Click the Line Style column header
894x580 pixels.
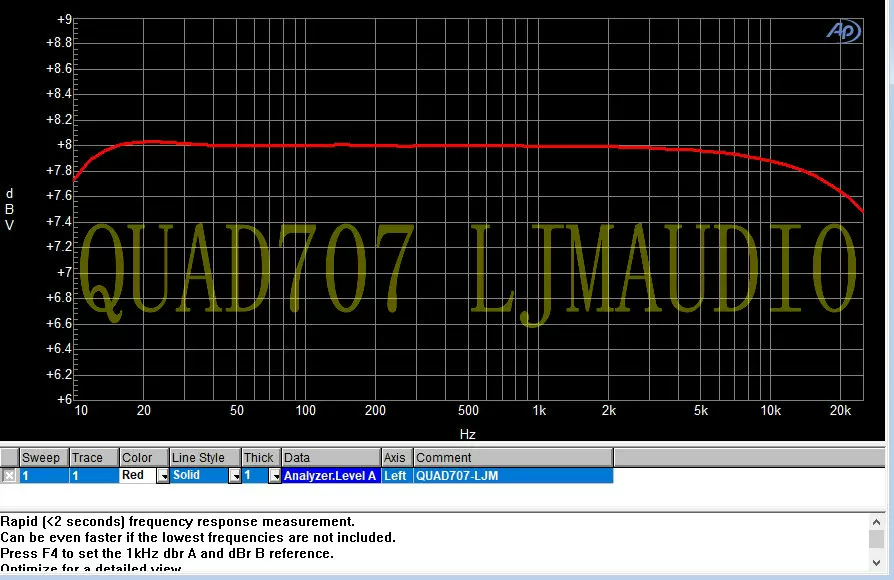[x=205, y=457]
